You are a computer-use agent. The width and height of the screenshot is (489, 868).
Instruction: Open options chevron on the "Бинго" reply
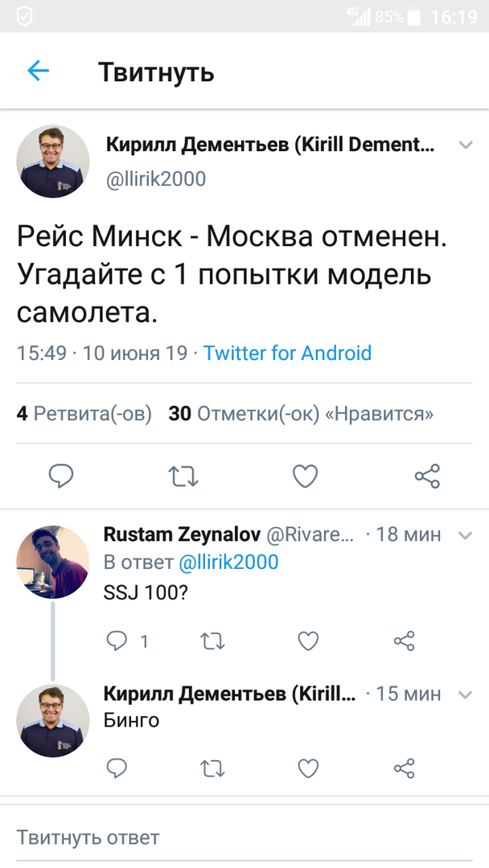point(465,694)
